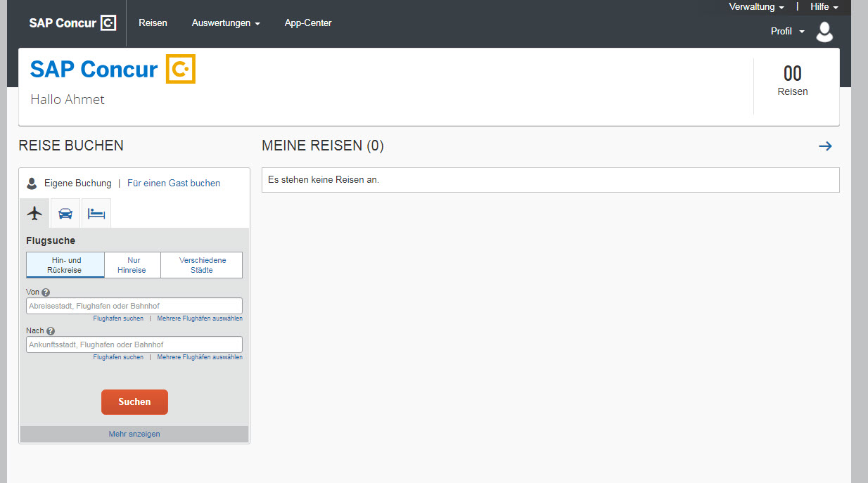The width and height of the screenshot is (868, 483).
Task: Click the 'Es stehen keine Reisen an.' message
Action: (x=324, y=180)
